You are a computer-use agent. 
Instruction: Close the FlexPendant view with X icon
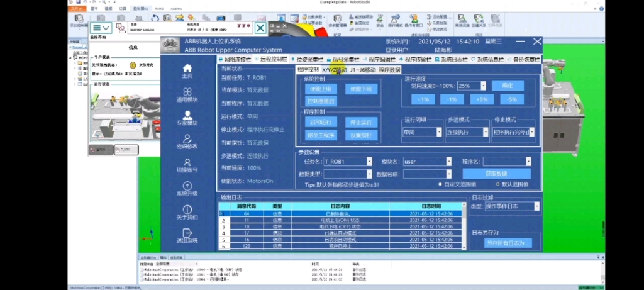(x=260, y=28)
